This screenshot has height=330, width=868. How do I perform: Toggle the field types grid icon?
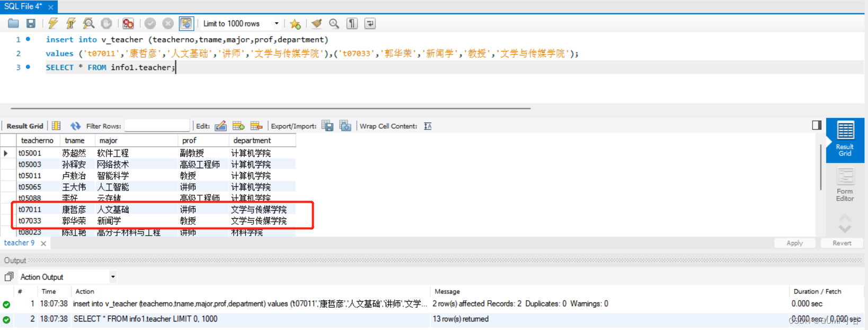point(56,126)
